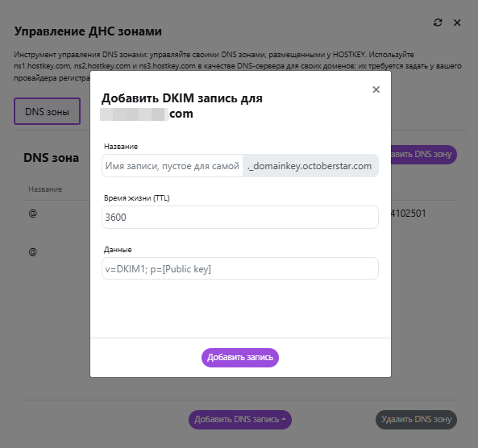The width and height of the screenshot is (478, 448).
Task: Submit with the Добавить запись button
Action: coord(240,358)
